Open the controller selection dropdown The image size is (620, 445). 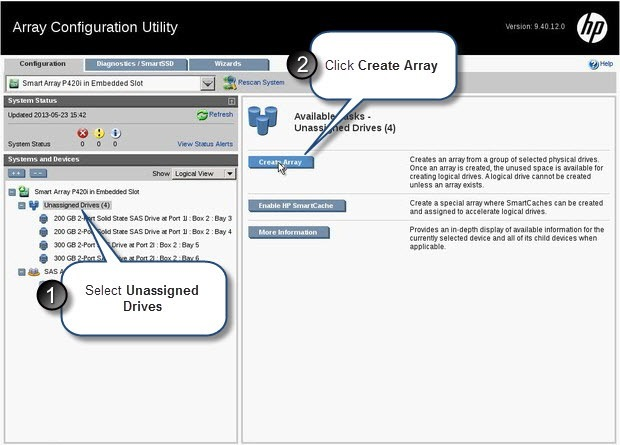tap(208, 83)
